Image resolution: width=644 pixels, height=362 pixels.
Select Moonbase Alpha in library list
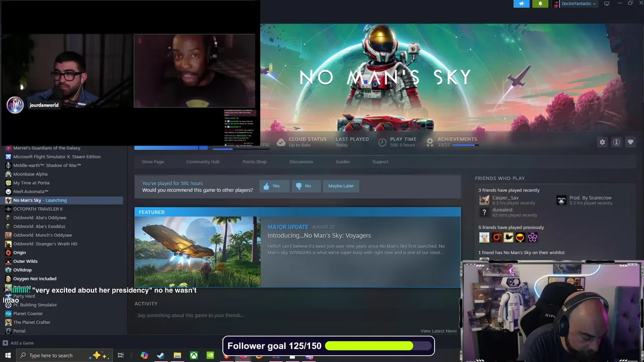(x=30, y=174)
